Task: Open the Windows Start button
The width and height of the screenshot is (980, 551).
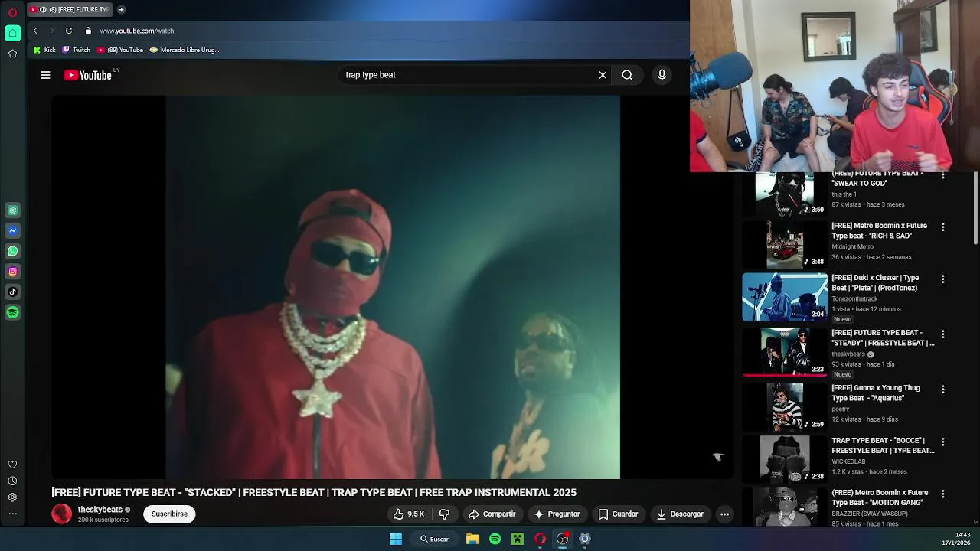Action: (x=396, y=539)
